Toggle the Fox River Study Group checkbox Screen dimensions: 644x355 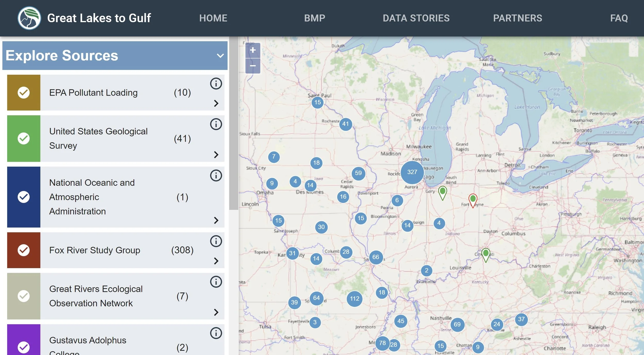[24, 250]
